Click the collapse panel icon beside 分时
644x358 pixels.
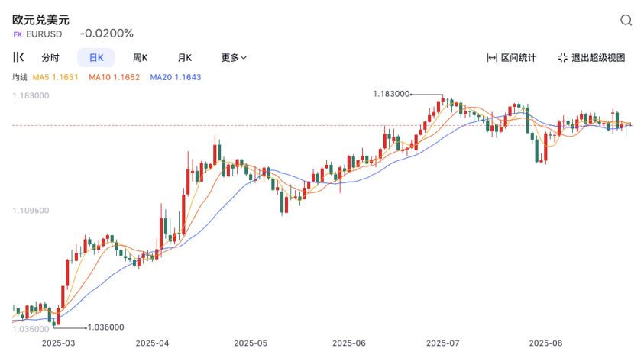(x=19, y=57)
